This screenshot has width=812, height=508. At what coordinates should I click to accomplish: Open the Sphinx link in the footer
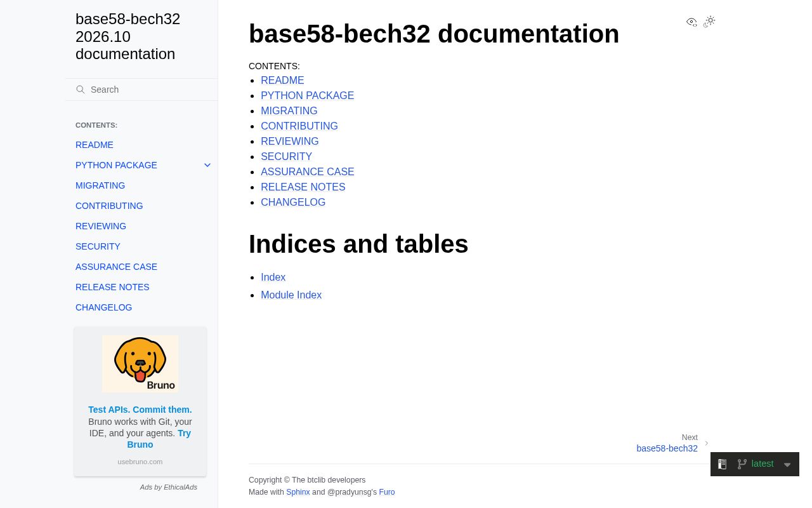coord(298,492)
